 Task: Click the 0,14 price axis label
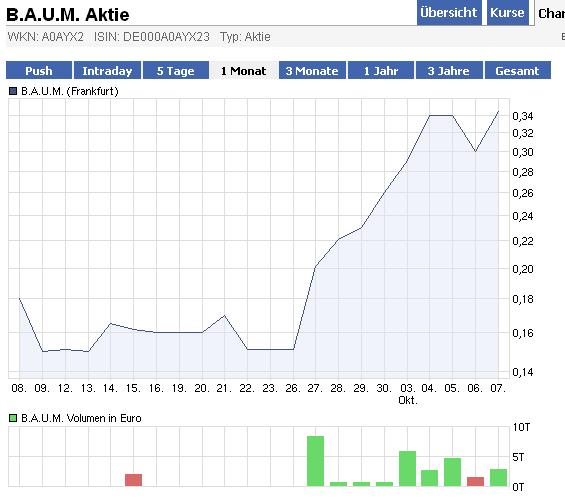(522, 372)
